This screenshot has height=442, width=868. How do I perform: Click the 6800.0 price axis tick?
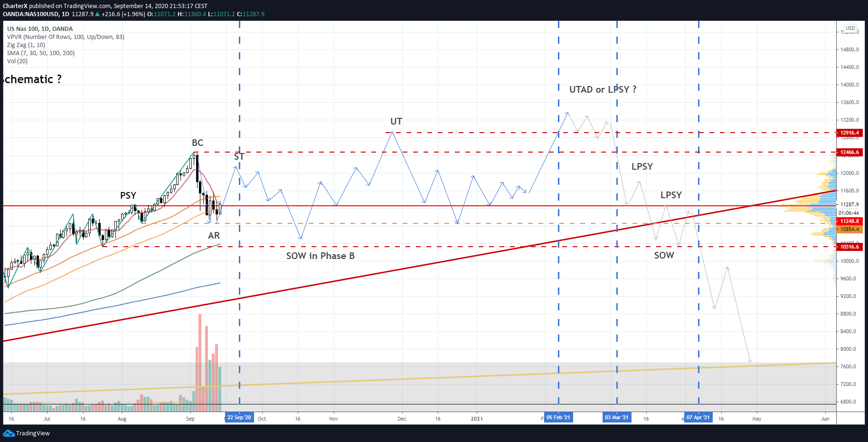849,402
